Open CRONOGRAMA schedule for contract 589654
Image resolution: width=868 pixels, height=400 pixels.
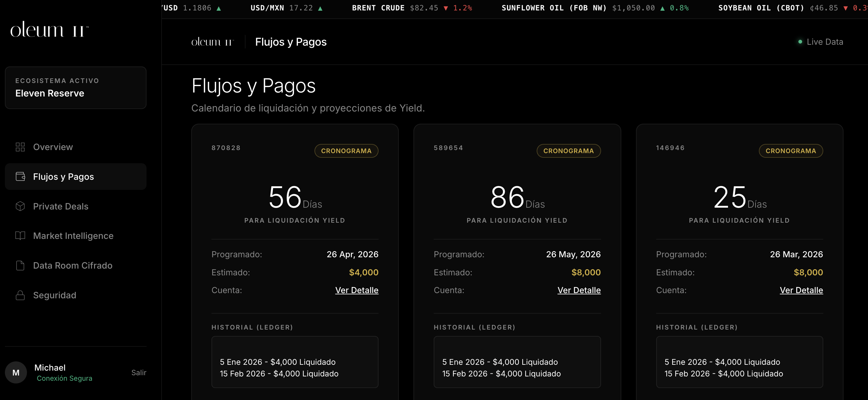pos(569,150)
